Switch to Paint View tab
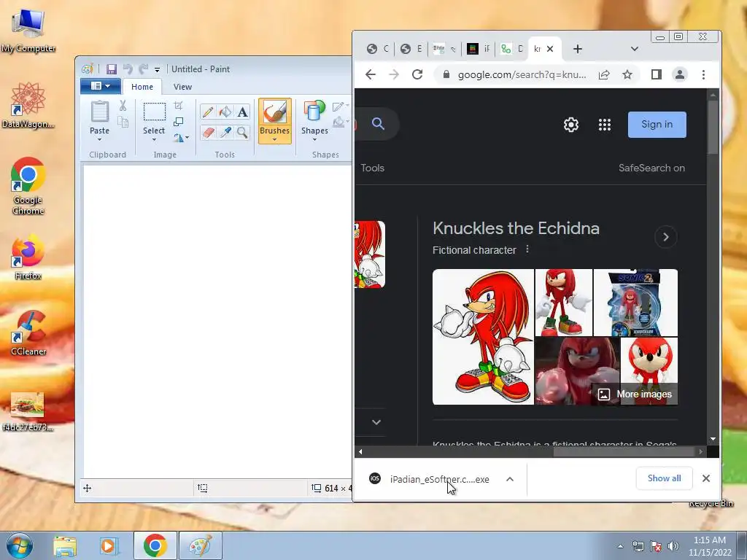Screen dimensions: 747x560 tap(182, 87)
